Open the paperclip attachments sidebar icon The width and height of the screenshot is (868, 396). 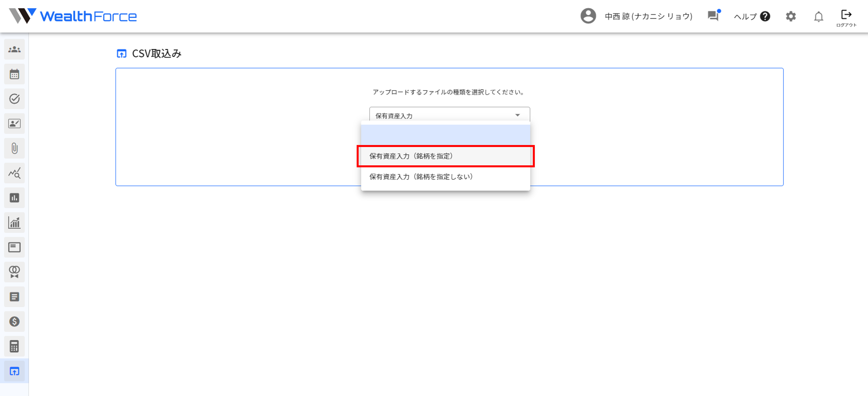(14, 148)
